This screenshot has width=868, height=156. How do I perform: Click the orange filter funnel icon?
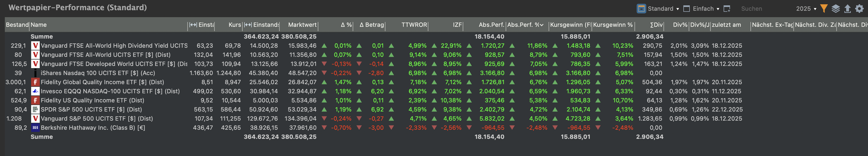823,9
